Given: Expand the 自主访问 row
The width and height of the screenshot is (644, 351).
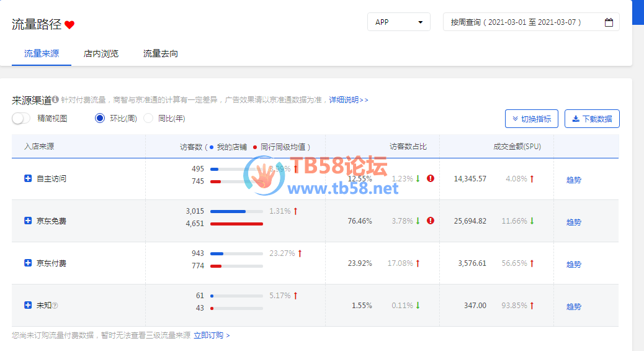Looking at the screenshot, I should (x=28, y=178).
